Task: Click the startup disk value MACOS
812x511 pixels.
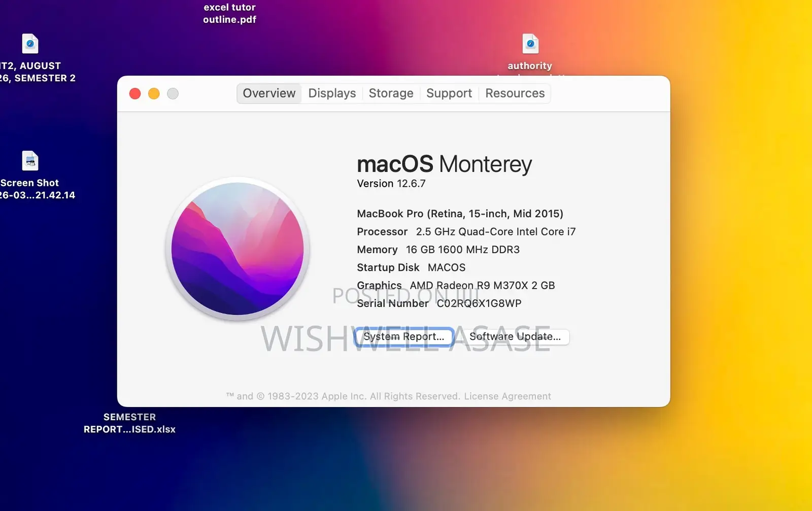Action: click(x=447, y=267)
